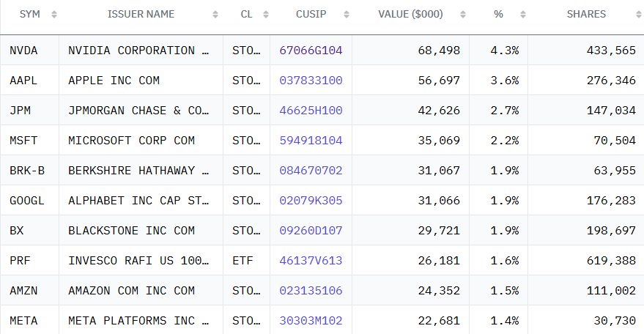Click value 35,069 in MSFT row
The width and height of the screenshot is (644, 334).
[439, 140]
